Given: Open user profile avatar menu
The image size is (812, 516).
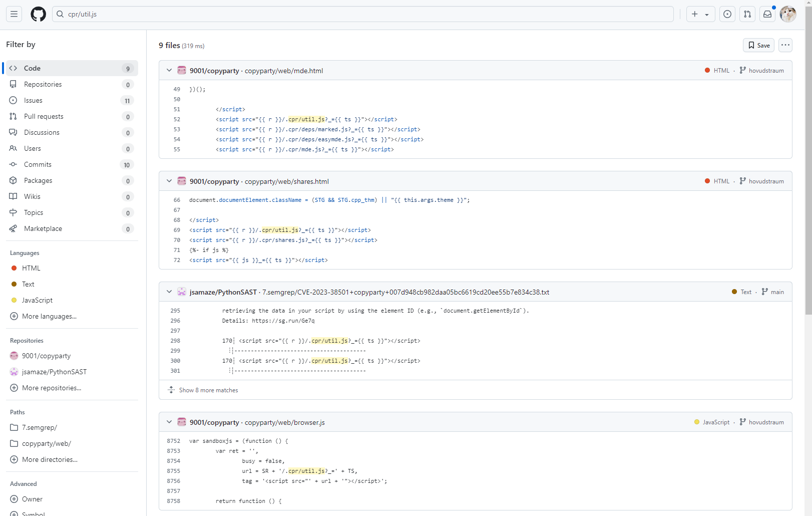Looking at the screenshot, I should (x=788, y=14).
